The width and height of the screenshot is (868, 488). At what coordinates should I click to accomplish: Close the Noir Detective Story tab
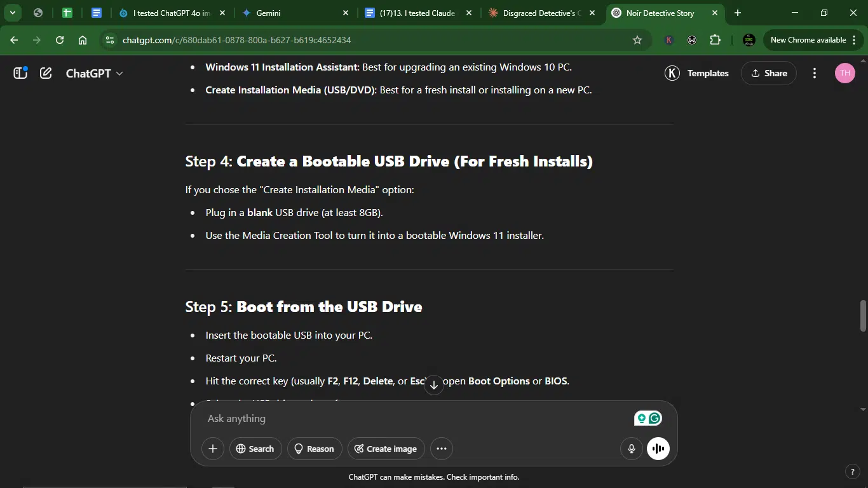715,13
